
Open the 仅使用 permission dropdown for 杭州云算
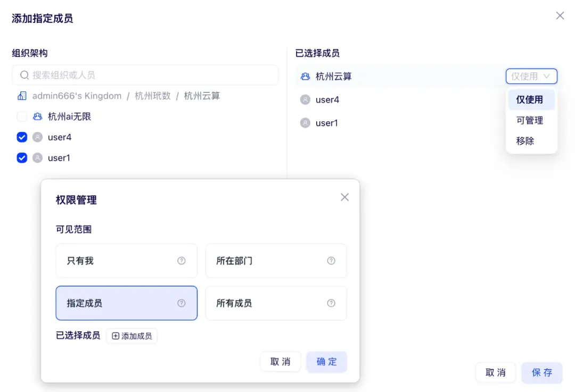[531, 76]
